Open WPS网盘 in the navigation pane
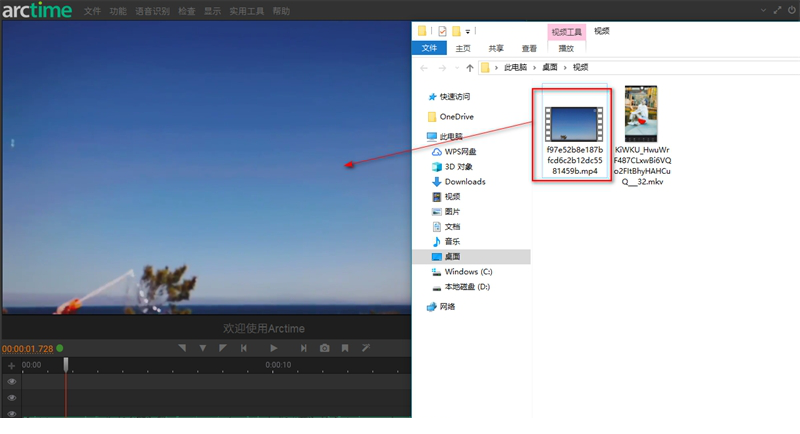 point(460,151)
